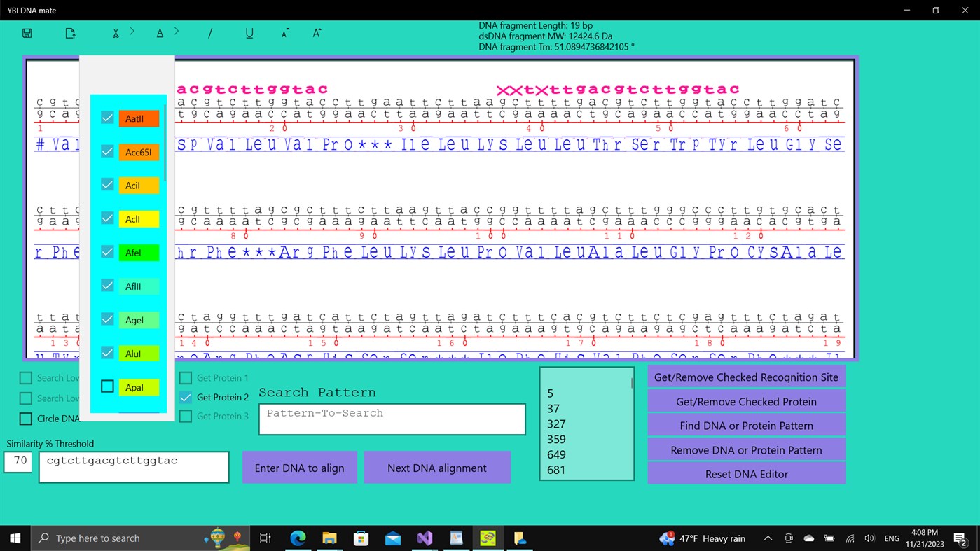The image size is (980, 551).
Task: Click the Underline toolbar icon
Action: pos(249,32)
